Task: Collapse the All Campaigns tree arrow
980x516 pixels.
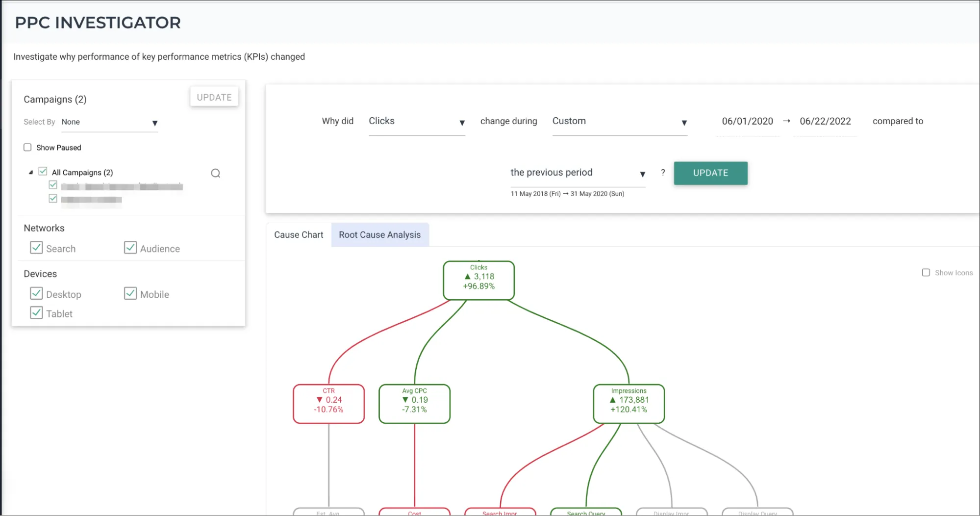Action: click(x=31, y=172)
